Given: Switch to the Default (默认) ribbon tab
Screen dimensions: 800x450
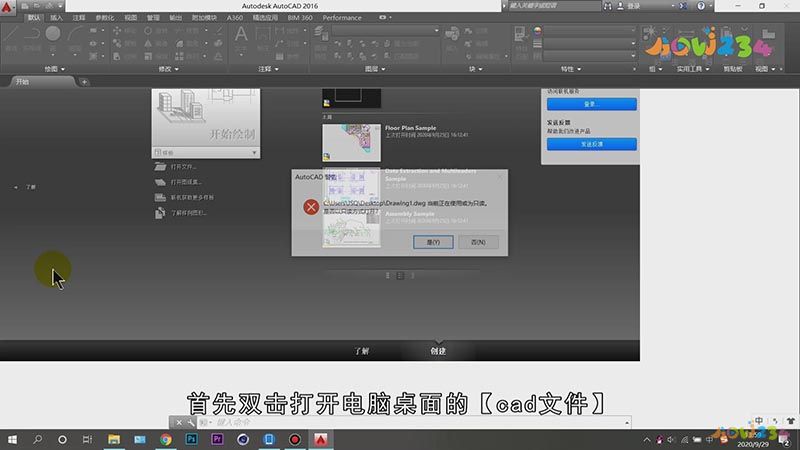Looking at the screenshot, I should [34, 18].
